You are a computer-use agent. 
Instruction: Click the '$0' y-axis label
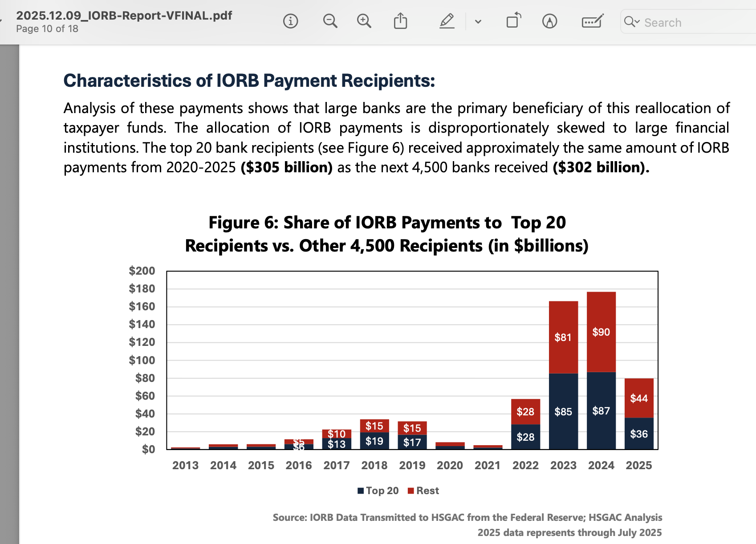(149, 449)
